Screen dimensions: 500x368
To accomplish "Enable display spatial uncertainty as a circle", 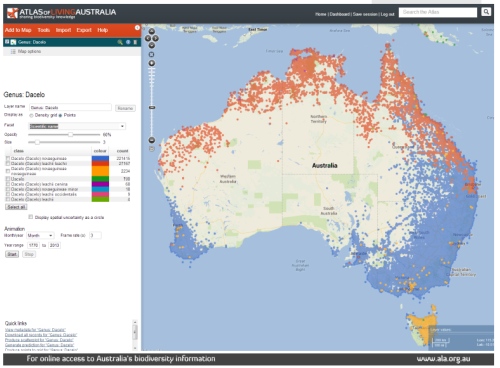I will (31, 217).
